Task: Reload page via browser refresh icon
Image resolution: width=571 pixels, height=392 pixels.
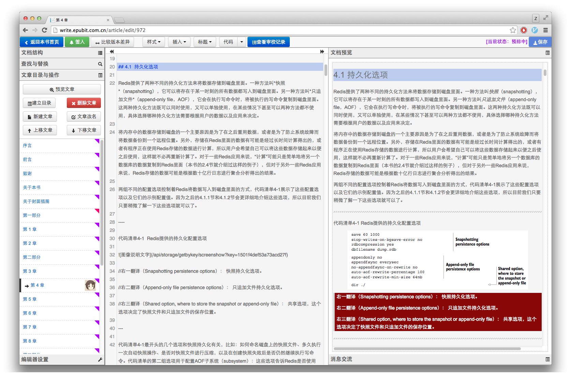Action: [x=45, y=30]
